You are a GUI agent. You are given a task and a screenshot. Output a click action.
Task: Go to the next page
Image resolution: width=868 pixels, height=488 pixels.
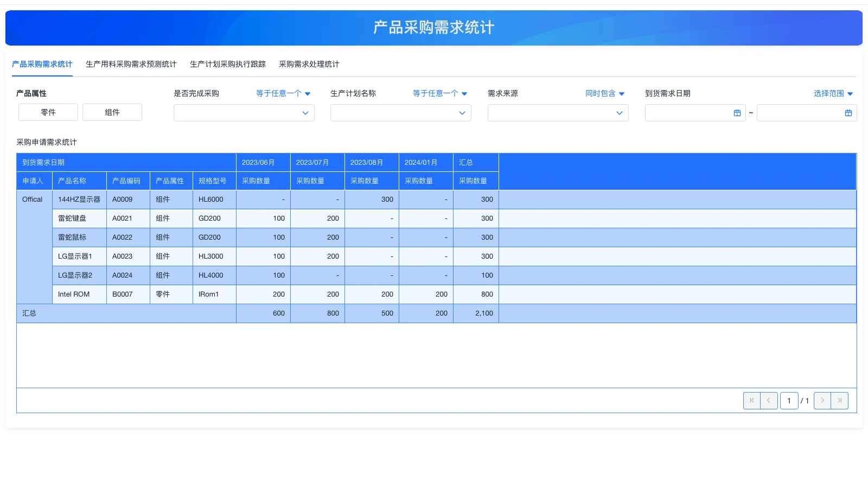[822, 400]
